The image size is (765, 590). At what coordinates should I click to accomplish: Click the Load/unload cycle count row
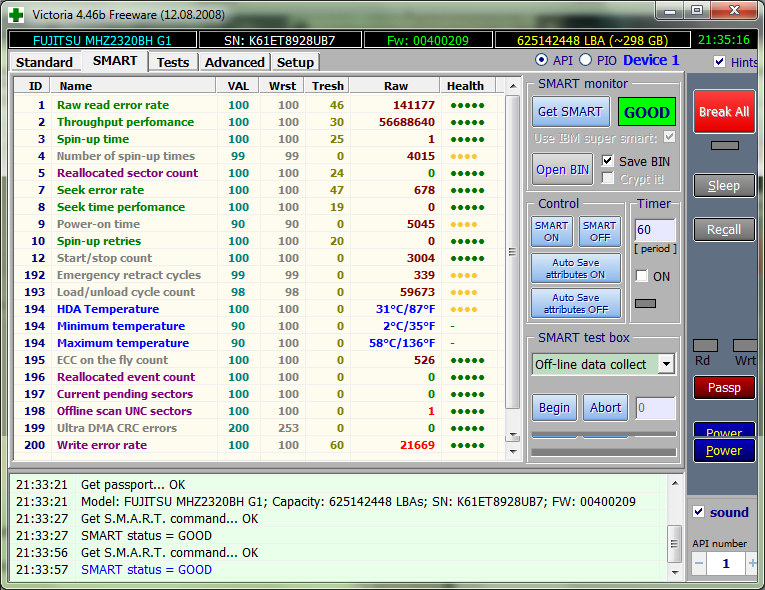coord(259,292)
